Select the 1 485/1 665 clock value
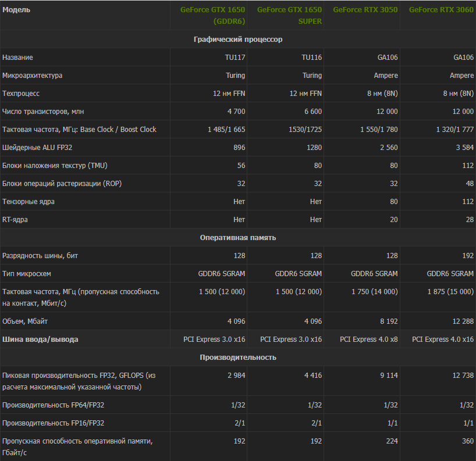Screen dimensions: 476x461 tap(226, 130)
